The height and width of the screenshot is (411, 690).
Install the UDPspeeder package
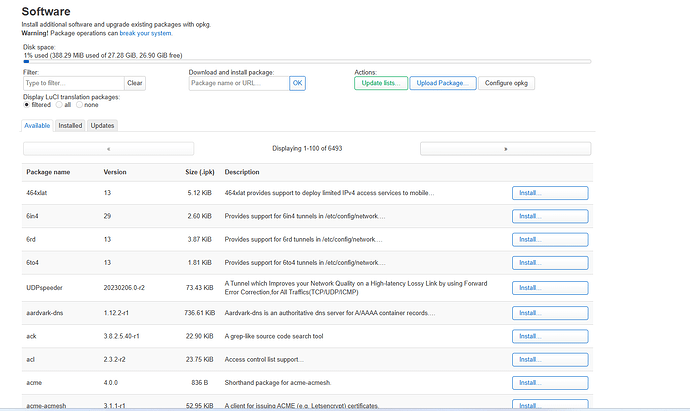tap(549, 288)
